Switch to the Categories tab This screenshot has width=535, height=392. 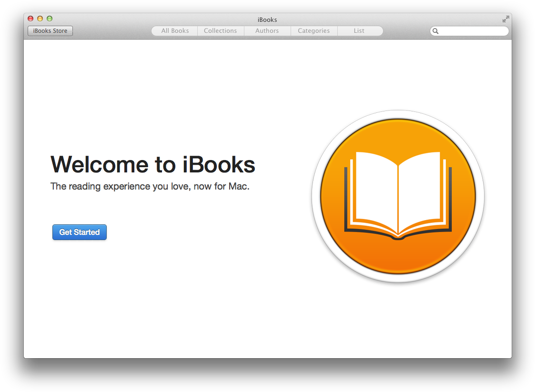(313, 30)
